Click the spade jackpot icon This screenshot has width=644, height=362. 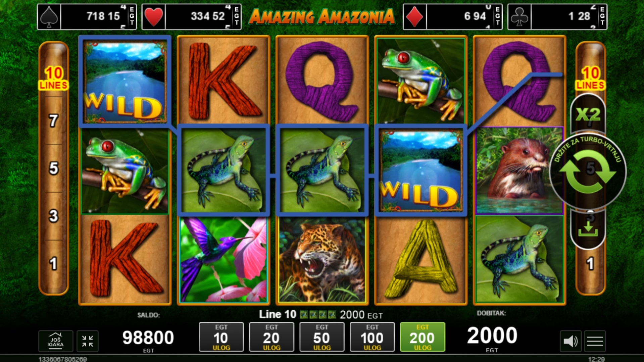(x=49, y=16)
